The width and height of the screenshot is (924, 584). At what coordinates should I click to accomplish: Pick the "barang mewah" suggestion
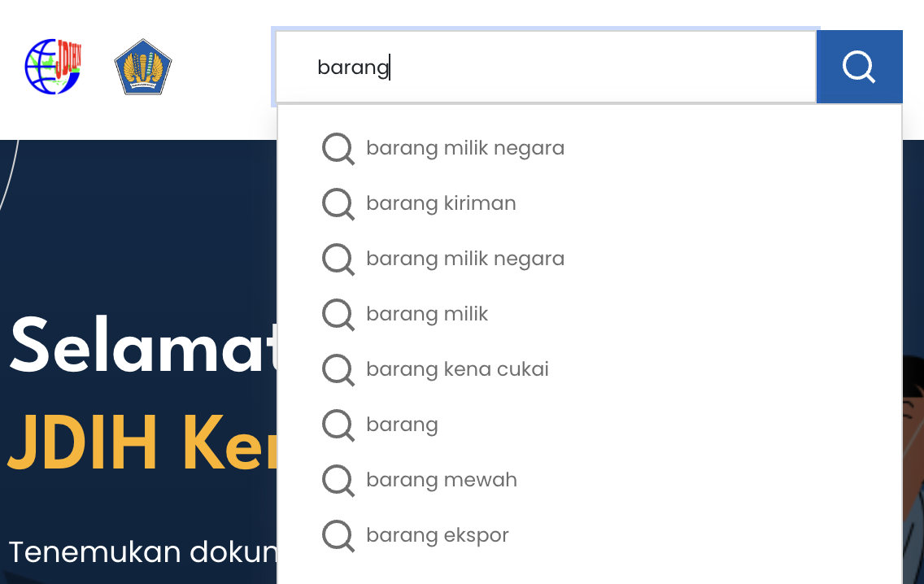coord(442,480)
